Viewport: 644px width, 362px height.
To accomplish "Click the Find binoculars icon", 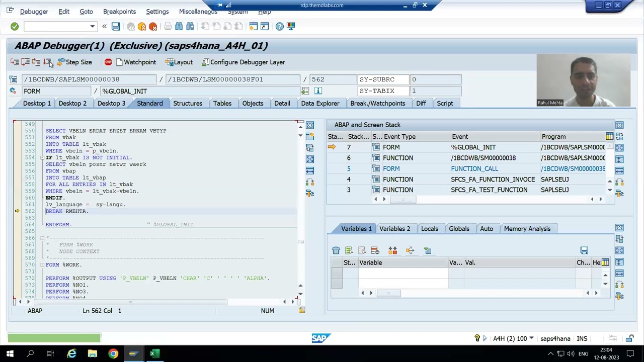I will [x=179, y=26].
